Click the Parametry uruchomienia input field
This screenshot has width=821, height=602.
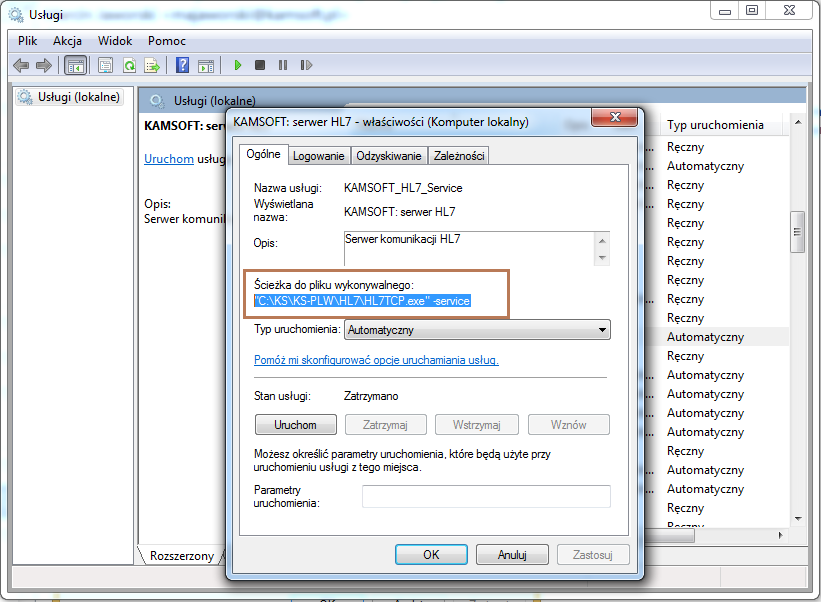click(x=486, y=496)
